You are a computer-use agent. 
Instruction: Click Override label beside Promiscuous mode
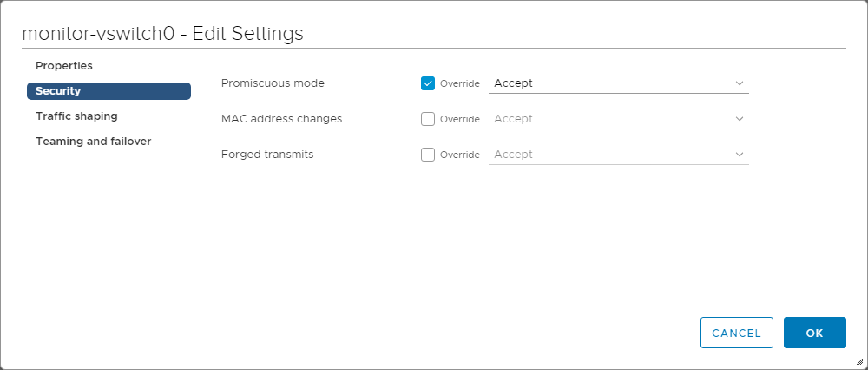click(459, 83)
